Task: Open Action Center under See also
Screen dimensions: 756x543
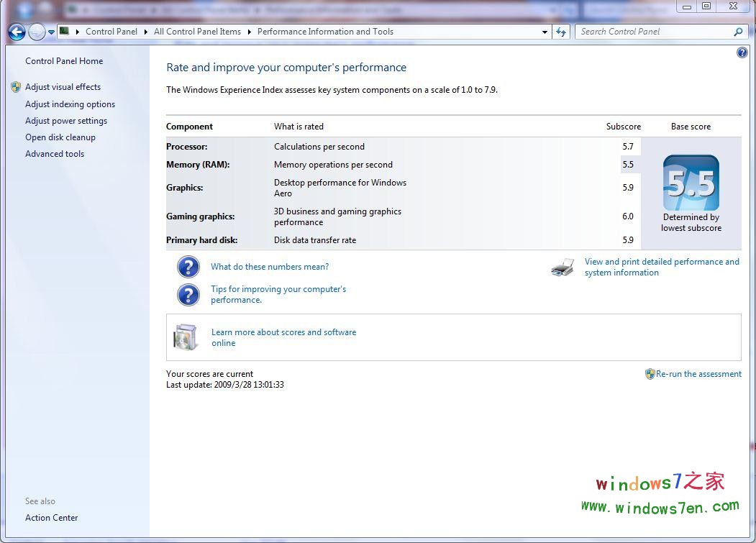Action: point(52,518)
